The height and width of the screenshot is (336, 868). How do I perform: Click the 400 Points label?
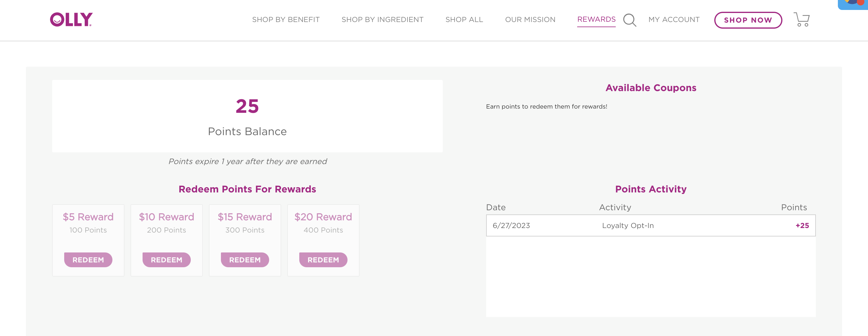pyautogui.click(x=323, y=230)
